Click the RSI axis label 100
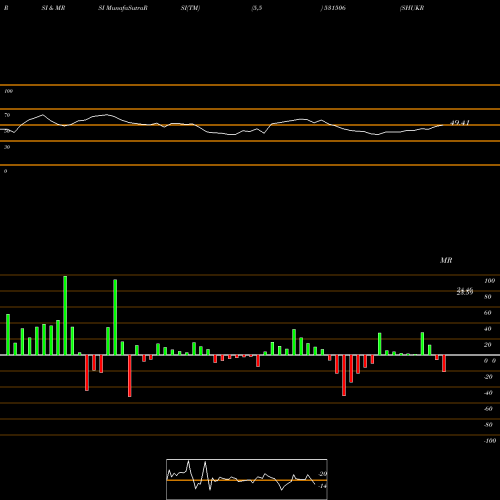 (x=8, y=91)
